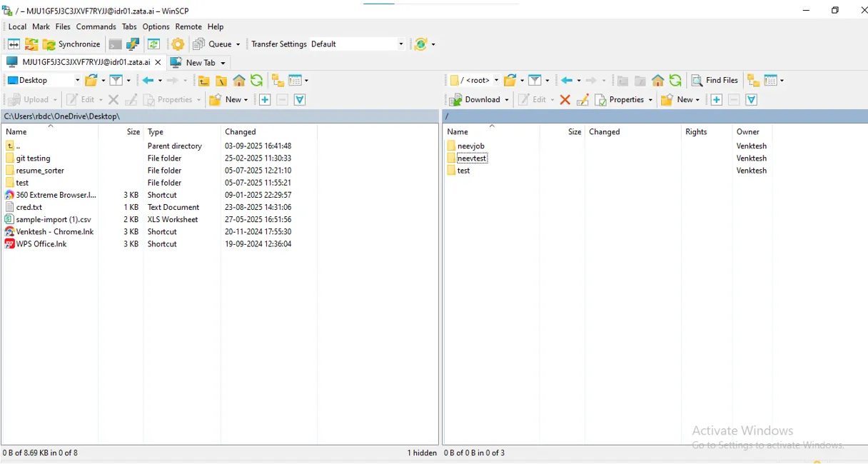Open the Mark menu

[41, 26]
